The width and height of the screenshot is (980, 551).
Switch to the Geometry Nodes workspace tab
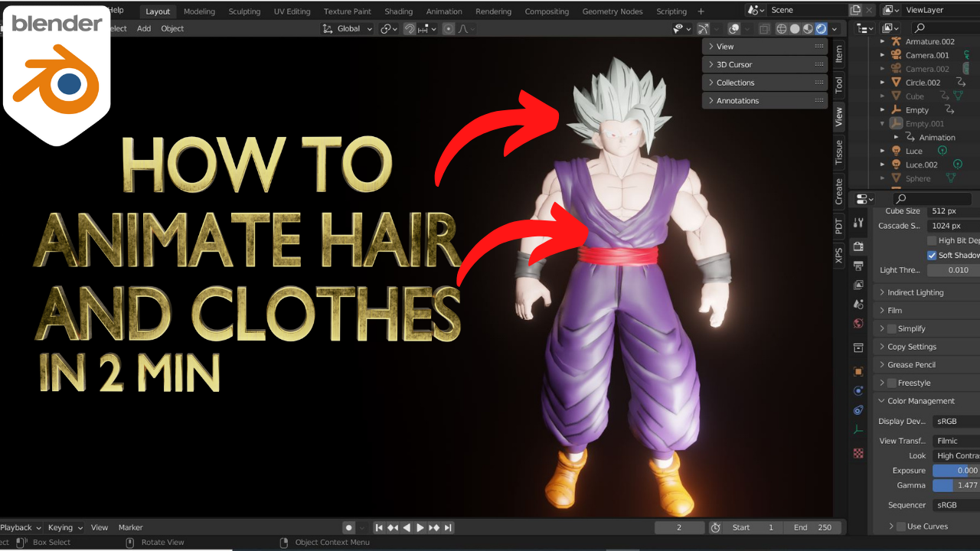(612, 11)
